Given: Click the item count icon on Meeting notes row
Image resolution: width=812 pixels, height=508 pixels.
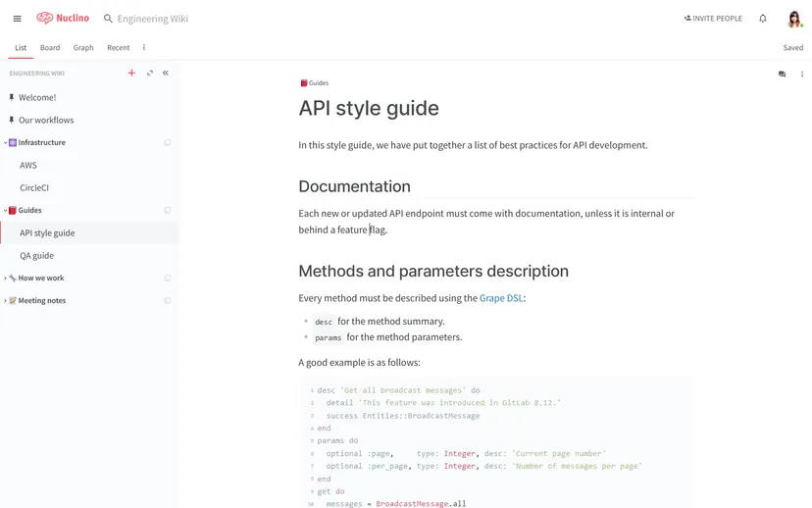Looking at the screenshot, I should [168, 300].
